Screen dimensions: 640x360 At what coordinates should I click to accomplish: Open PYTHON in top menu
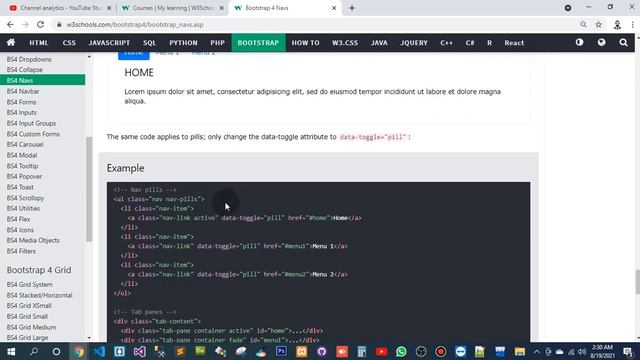coord(183,42)
